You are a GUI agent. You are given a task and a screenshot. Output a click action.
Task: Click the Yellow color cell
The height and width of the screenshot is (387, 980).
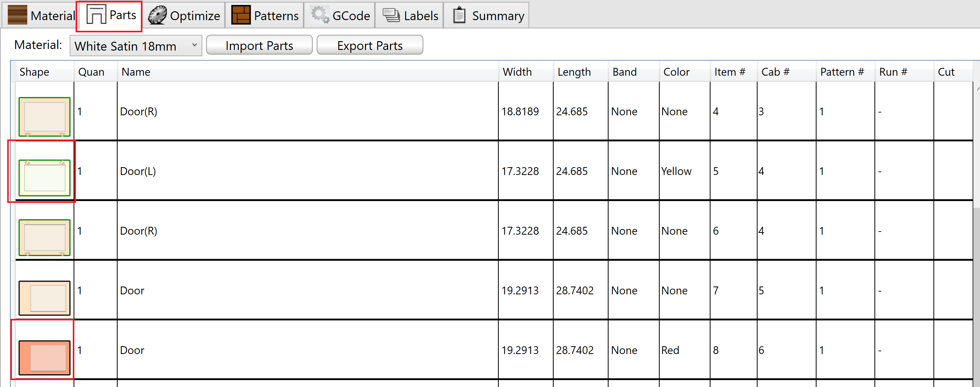click(676, 171)
